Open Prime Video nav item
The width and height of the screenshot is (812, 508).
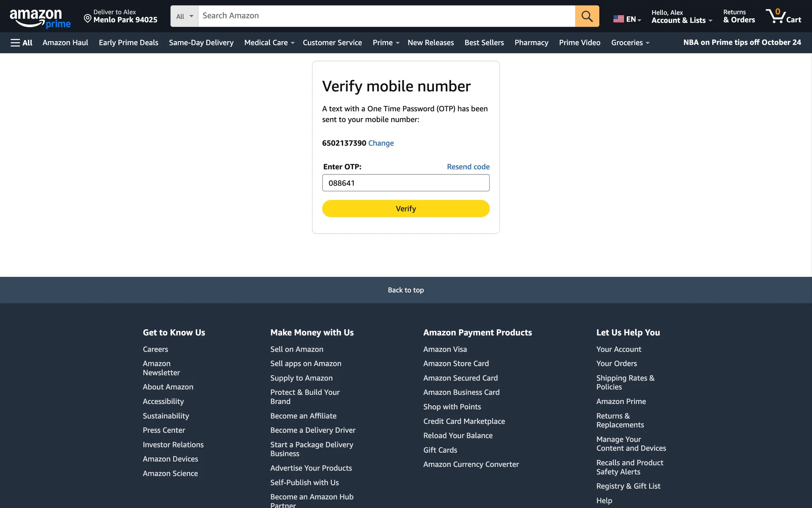click(x=579, y=43)
